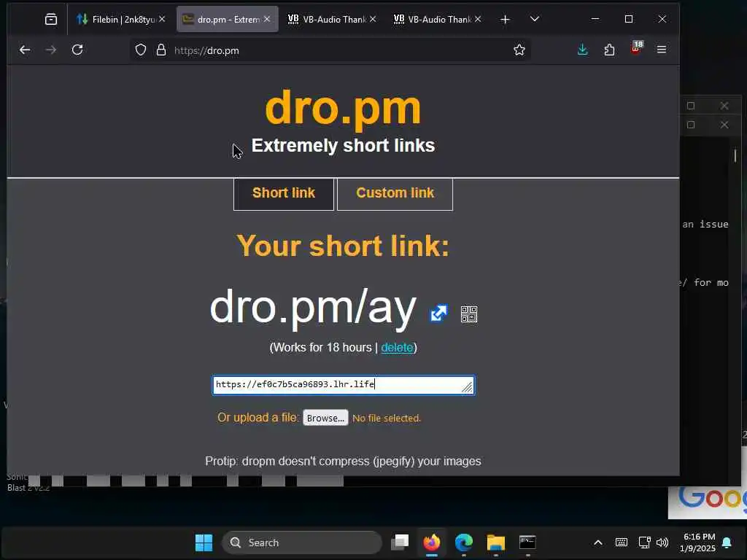Open Task View on taskbar
The image size is (747, 560).
(x=400, y=542)
